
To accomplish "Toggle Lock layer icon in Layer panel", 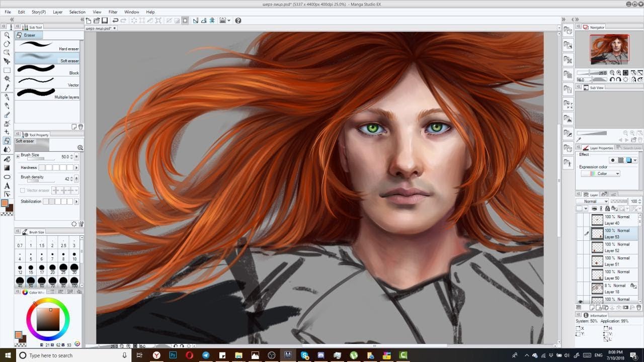I will tap(608, 208).
